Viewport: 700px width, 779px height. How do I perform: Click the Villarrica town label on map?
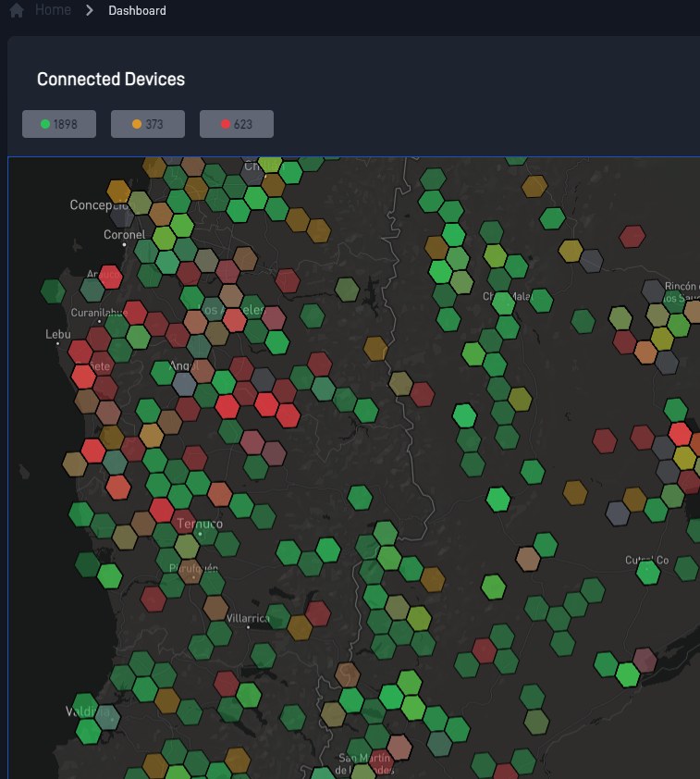248,618
